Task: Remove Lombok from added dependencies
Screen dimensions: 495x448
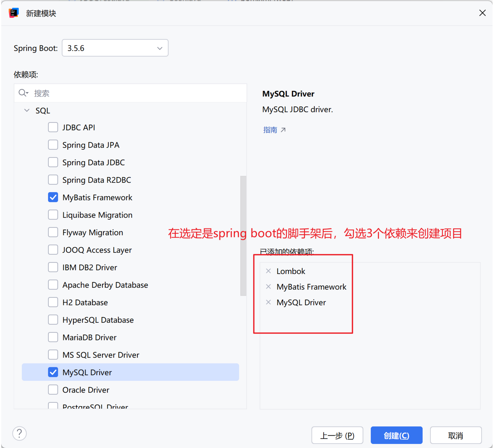Action: [x=268, y=271]
